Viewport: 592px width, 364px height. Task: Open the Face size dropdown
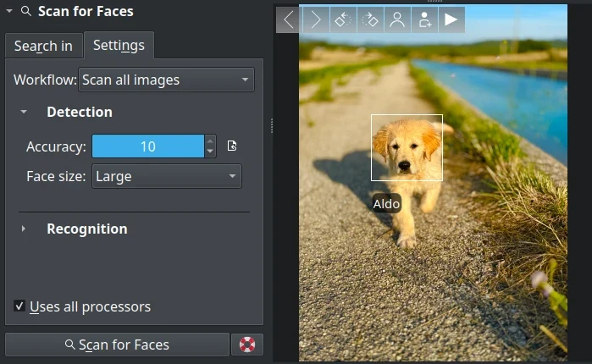[167, 176]
